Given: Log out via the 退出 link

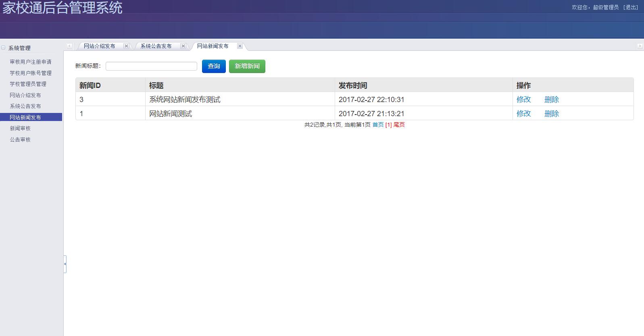Looking at the screenshot, I should [x=631, y=7].
